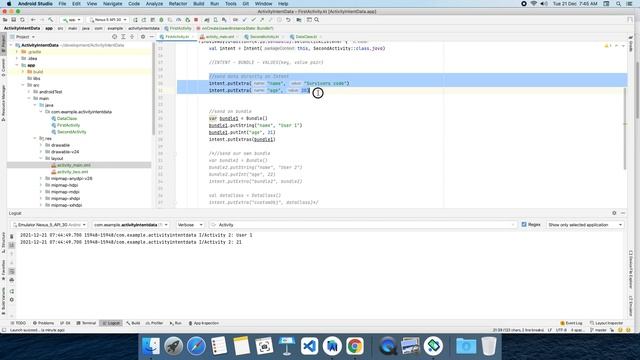The image size is (640, 360).
Task: Open the Nexus 5 API 30 device dropdown
Action: tap(108, 20)
